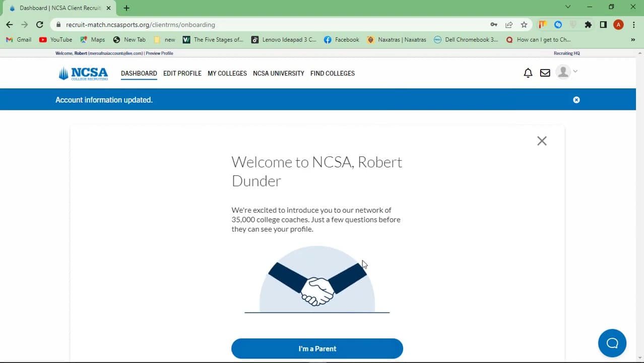Open the Preview Profile link

coord(159,53)
